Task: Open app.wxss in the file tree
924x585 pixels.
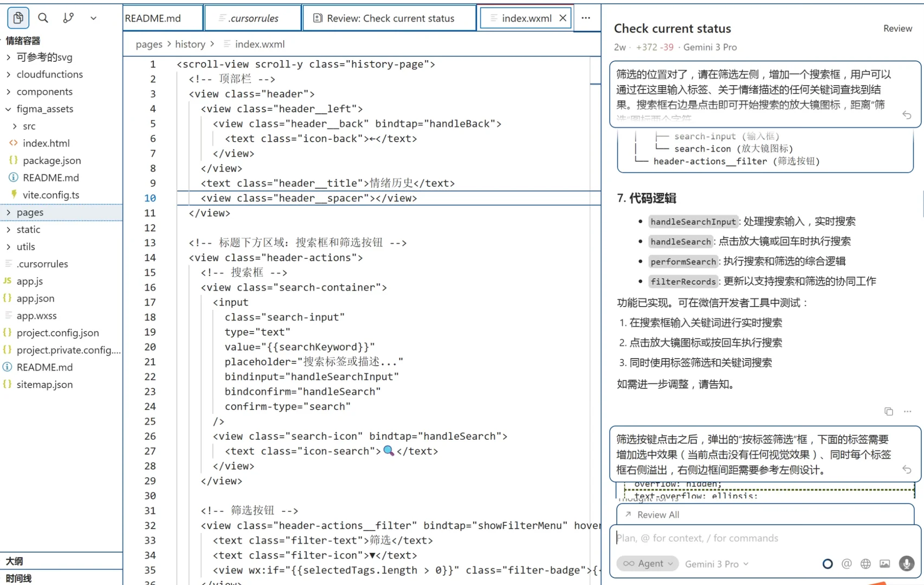Action: click(x=61, y=316)
